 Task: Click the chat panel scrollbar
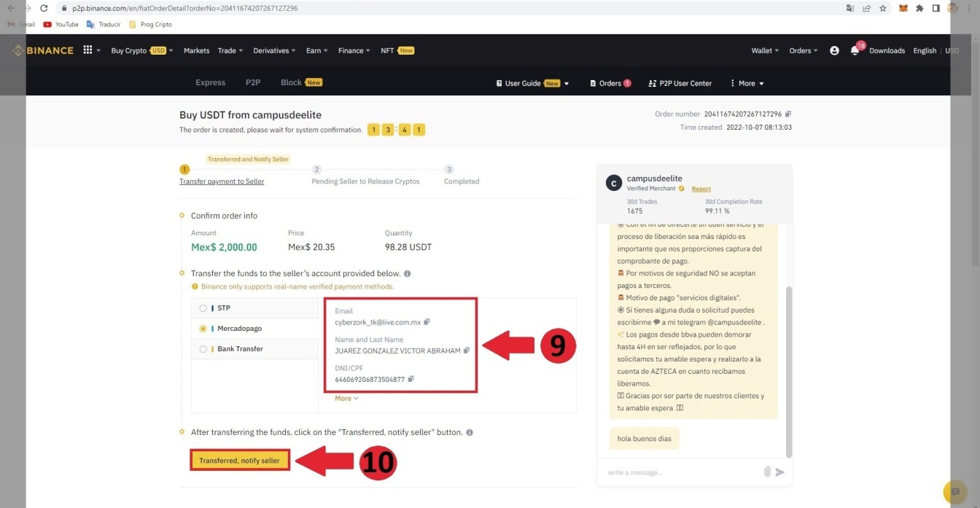tap(787, 372)
